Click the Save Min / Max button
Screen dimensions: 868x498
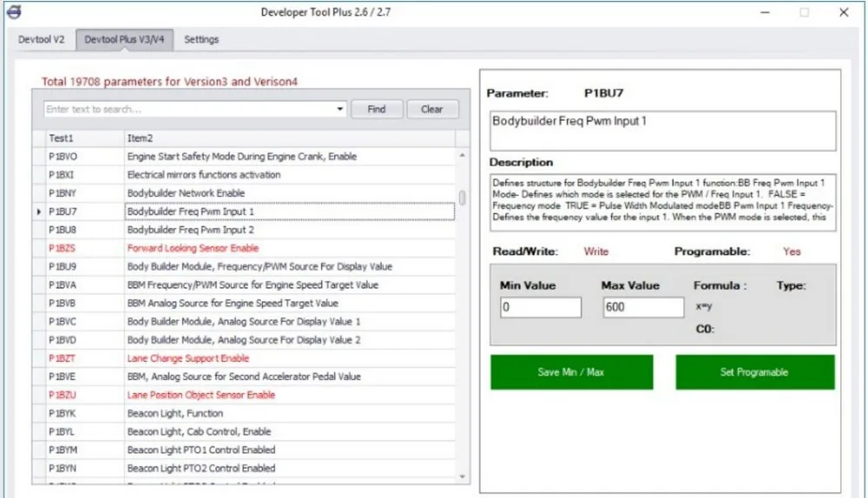(571, 372)
